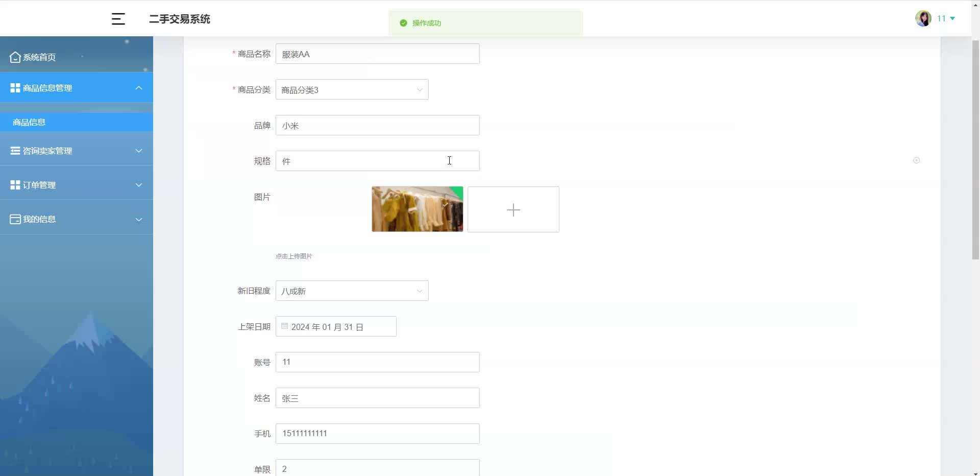
Task: Click the list icon of 咨询卖家管理
Action: [x=15, y=151]
